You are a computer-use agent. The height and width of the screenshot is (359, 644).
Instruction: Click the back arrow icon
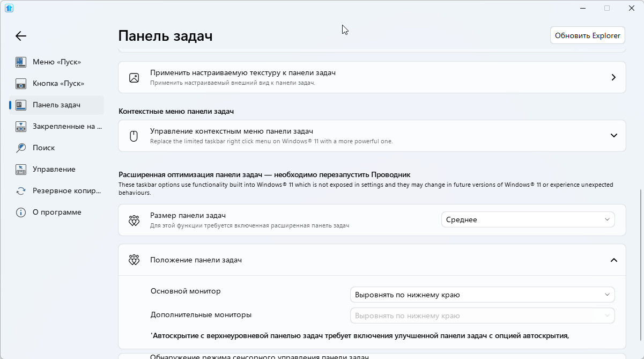pyautogui.click(x=20, y=36)
